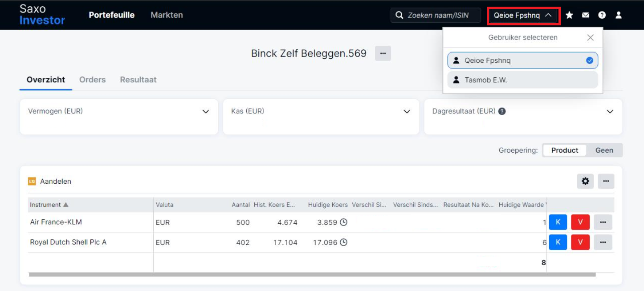Open the help question mark icon

coord(602,15)
